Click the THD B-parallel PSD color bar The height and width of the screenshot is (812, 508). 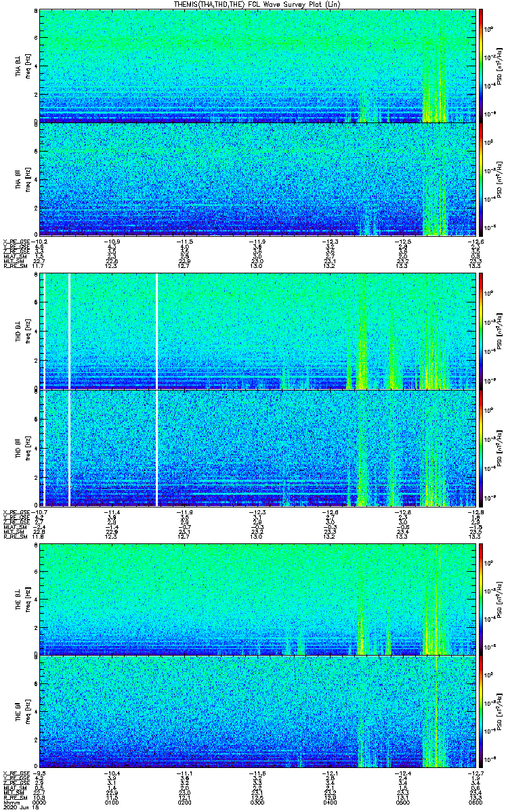482,448
